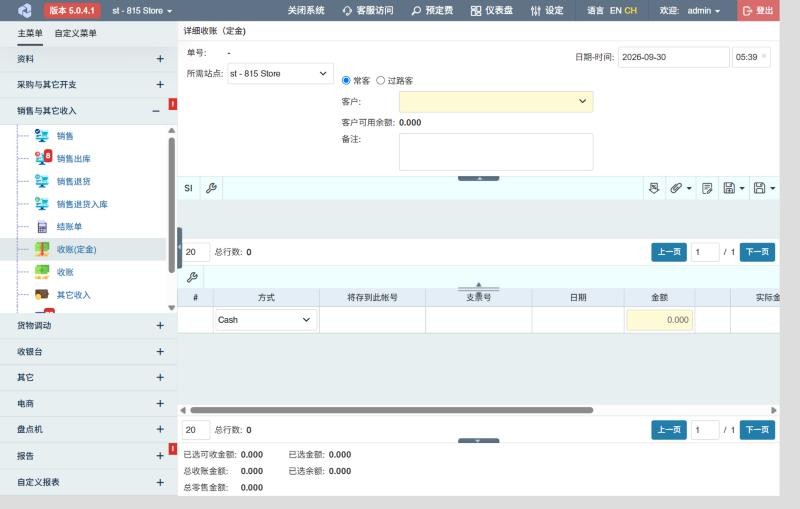Switch to the 自定义菜单 tab
The image size is (800, 509).
click(76, 33)
